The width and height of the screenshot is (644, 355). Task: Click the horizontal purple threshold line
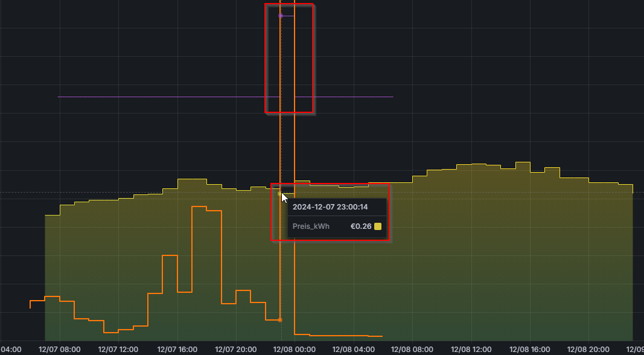[181, 97]
